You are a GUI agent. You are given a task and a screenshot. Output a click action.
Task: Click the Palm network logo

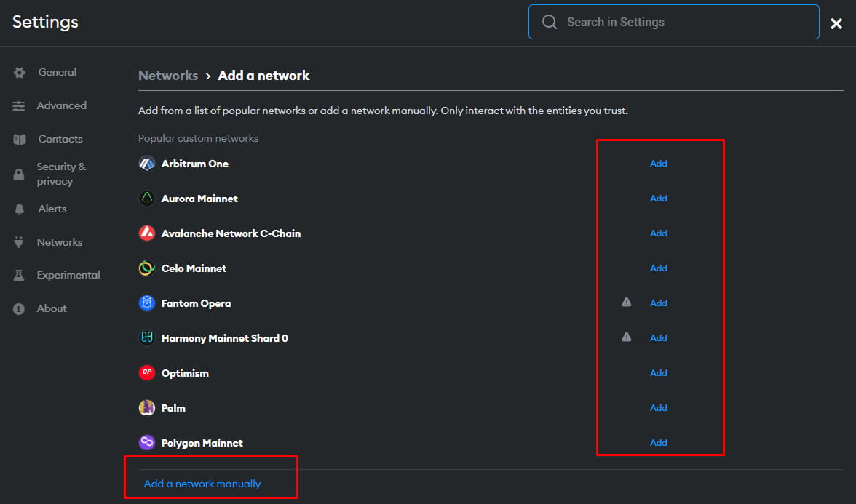tap(147, 407)
